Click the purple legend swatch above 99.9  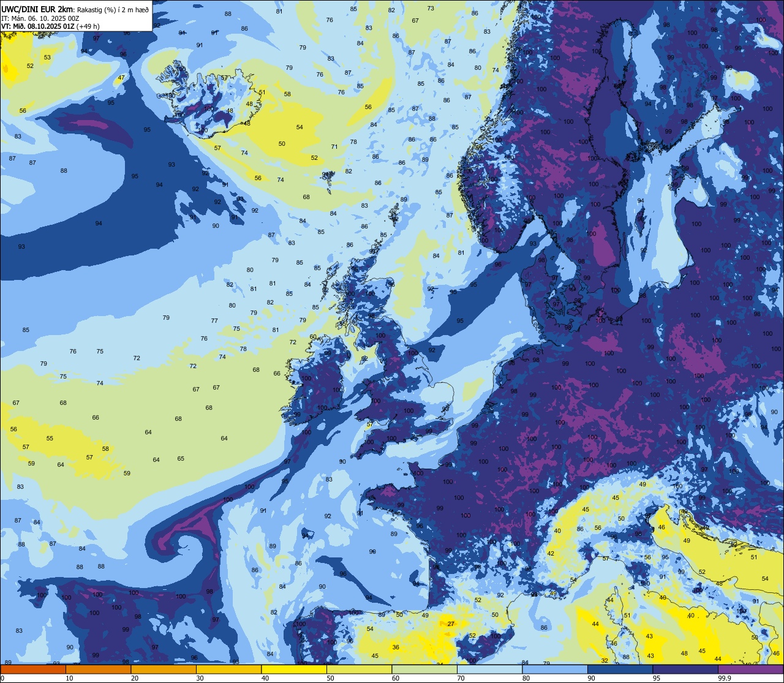pyautogui.click(x=750, y=670)
